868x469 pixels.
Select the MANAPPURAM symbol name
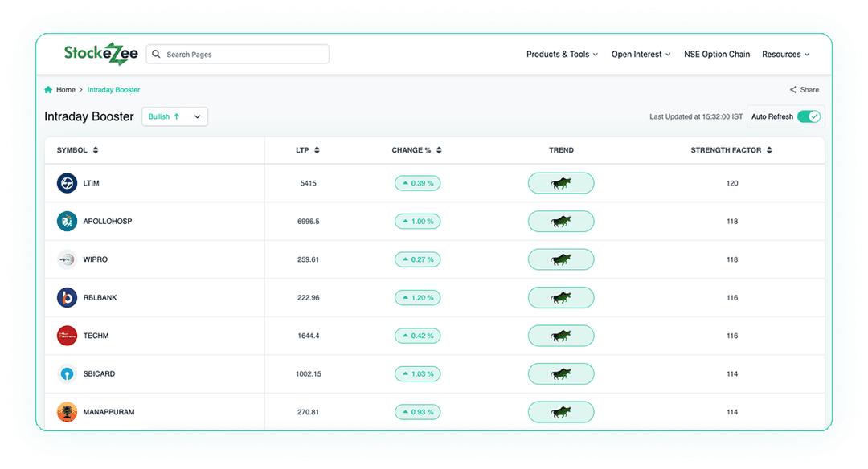coord(109,412)
